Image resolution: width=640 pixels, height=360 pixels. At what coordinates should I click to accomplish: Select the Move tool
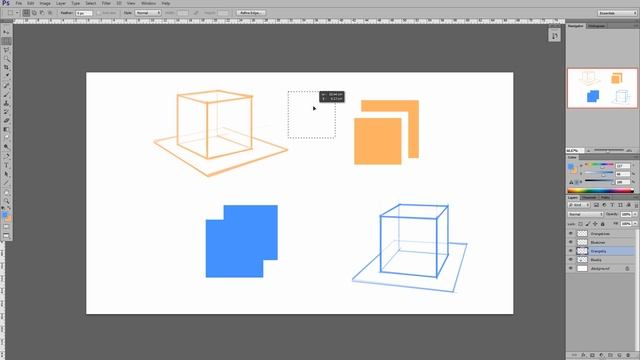6,32
